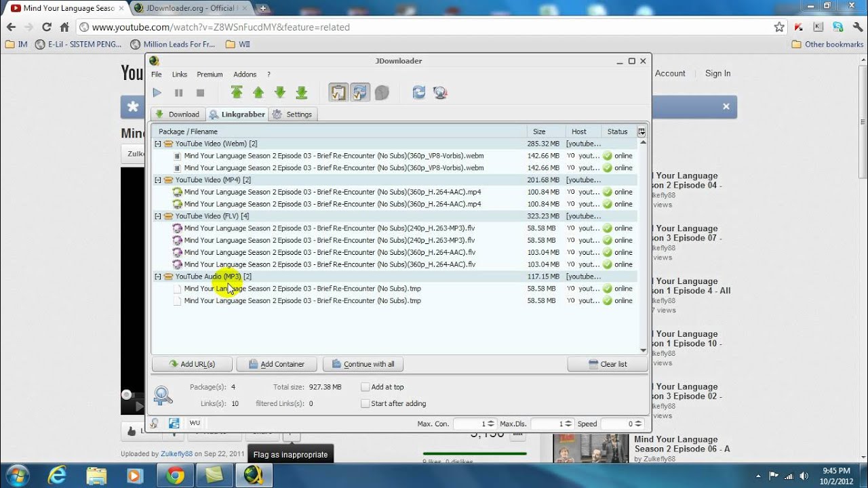Image resolution: width=868 pixels, height=488 pixels.
Task: Open the Settings tab
Action: pyautogui.click(x=292, y=114)
